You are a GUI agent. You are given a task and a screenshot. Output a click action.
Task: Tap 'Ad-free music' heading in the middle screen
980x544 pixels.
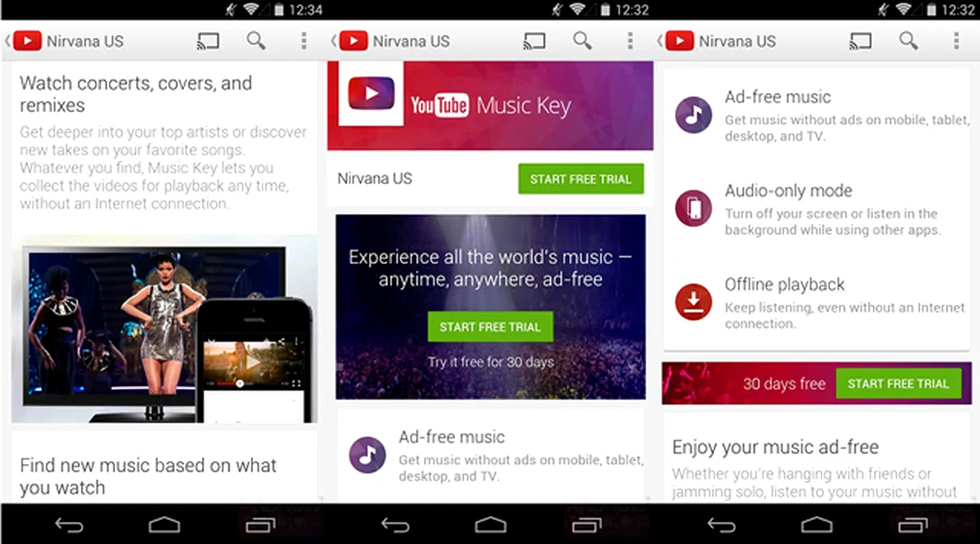coord(452,437)
